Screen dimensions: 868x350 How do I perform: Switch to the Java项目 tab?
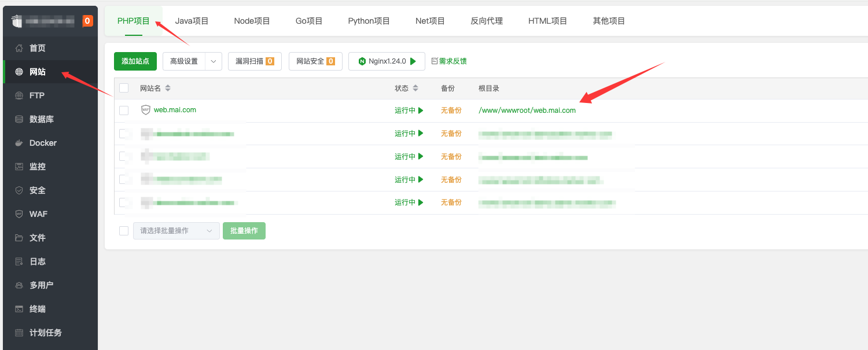click(192, 21)
